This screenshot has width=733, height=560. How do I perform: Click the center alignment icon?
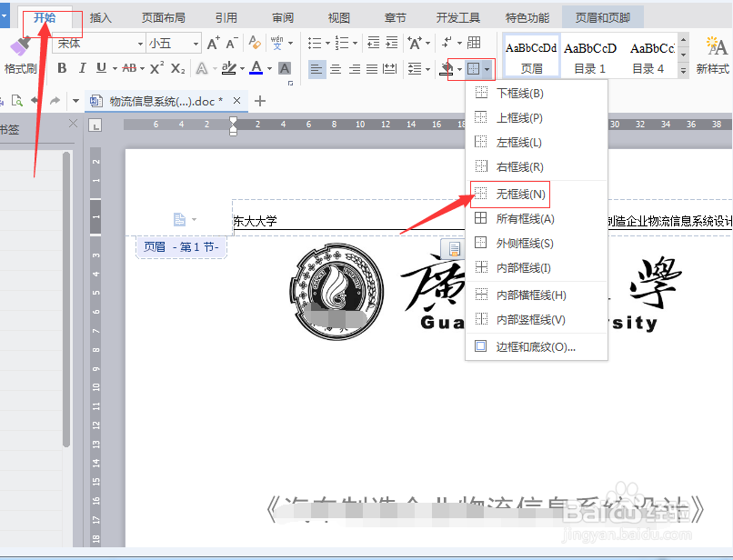coord(336,68)
